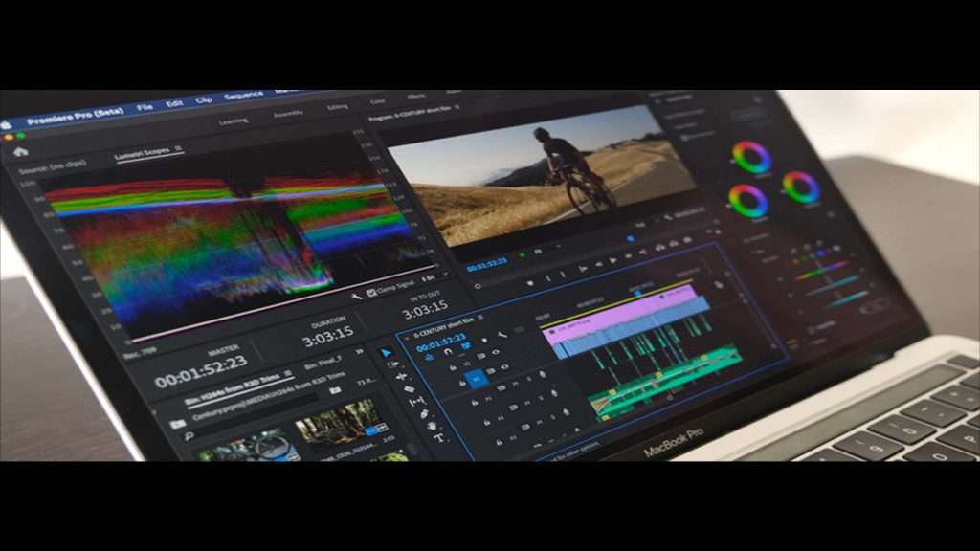This screenshot has width=980, height=551.
Task: Solo audio track A1
Action: click(x=528, y=379)
